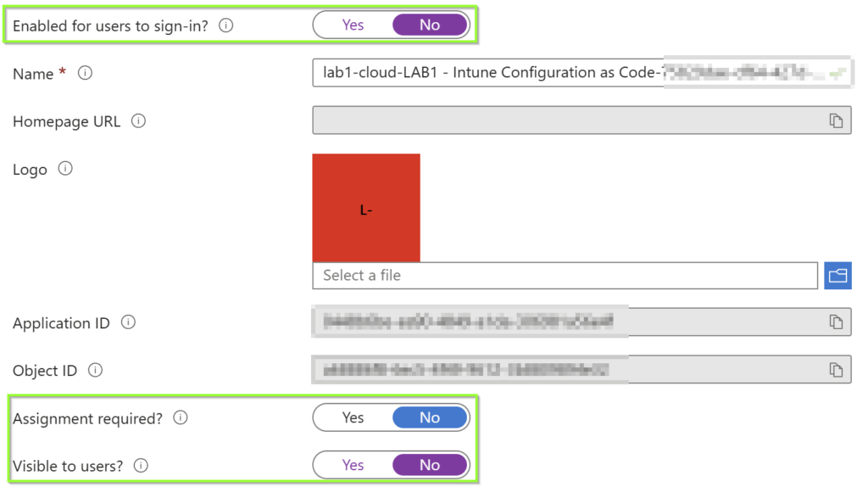868x487 pixels.
Task: Copy the Object ID value
Action: pyautogui.click(x=836, y=370)
